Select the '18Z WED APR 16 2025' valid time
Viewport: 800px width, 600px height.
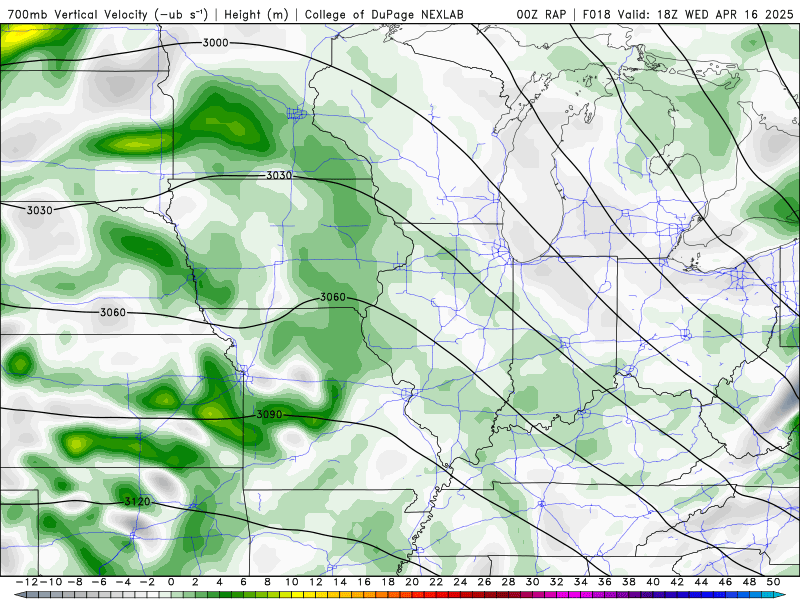click(x=725, y=14)
